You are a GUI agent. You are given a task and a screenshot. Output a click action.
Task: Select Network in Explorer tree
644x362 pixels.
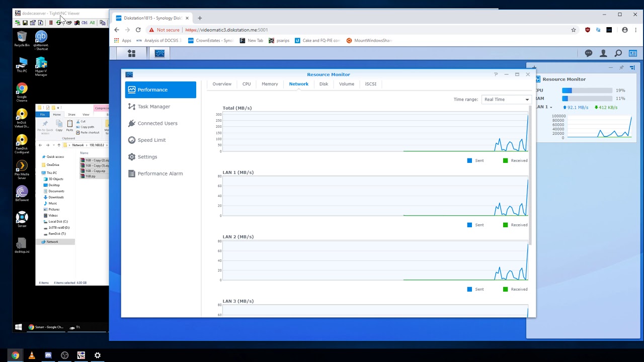click(52, 242)
